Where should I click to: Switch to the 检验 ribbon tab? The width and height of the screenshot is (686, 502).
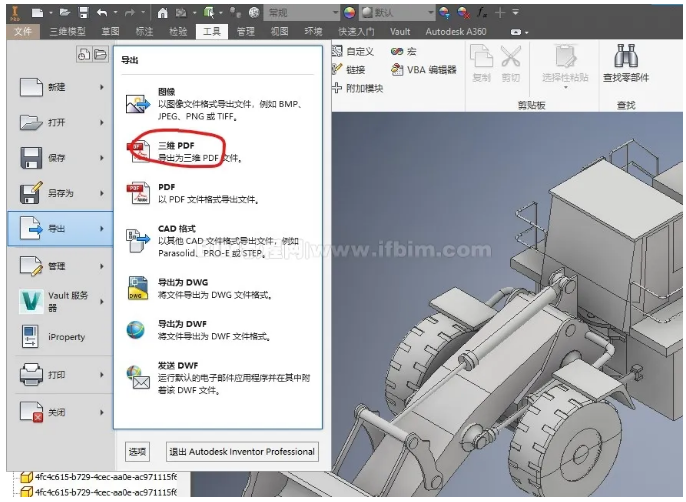178,32
